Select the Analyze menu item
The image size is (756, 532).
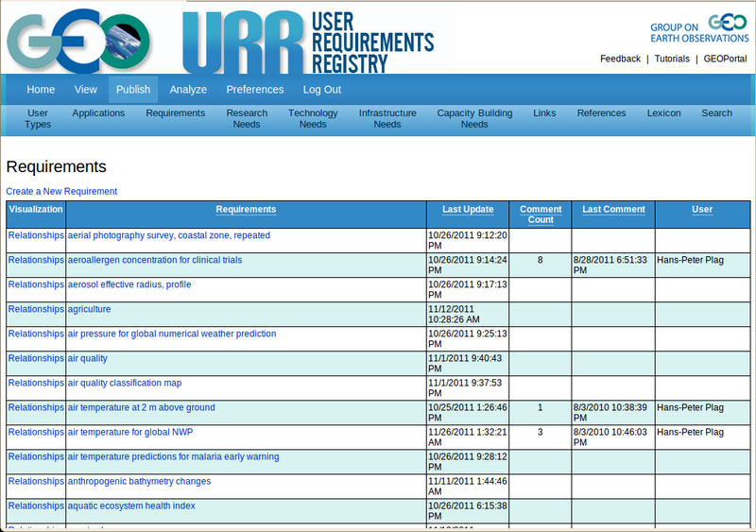coord(188,90)
